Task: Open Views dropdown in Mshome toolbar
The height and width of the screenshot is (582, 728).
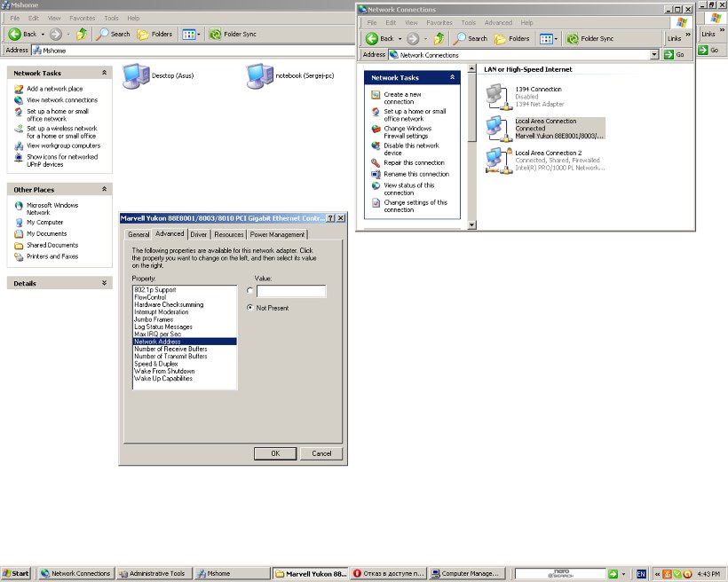Action: tap(199, 34)
